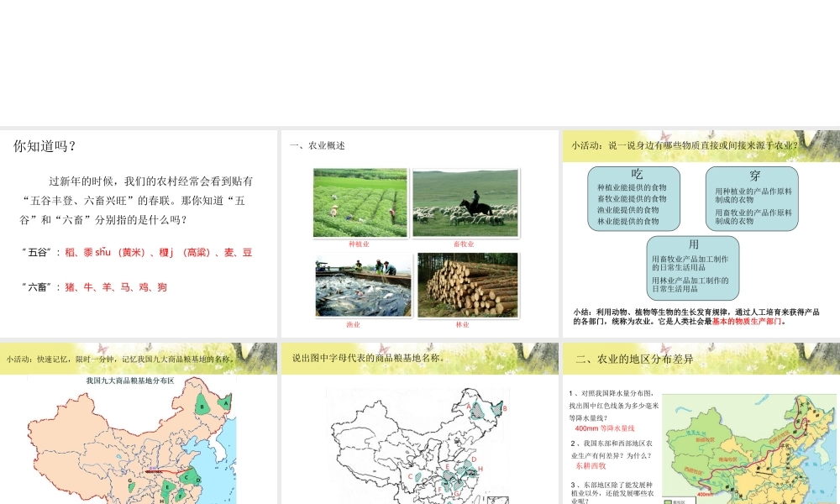Select the 吃 rounded box
This screenshot has width=840, height=504.
[x=633, y=199]
